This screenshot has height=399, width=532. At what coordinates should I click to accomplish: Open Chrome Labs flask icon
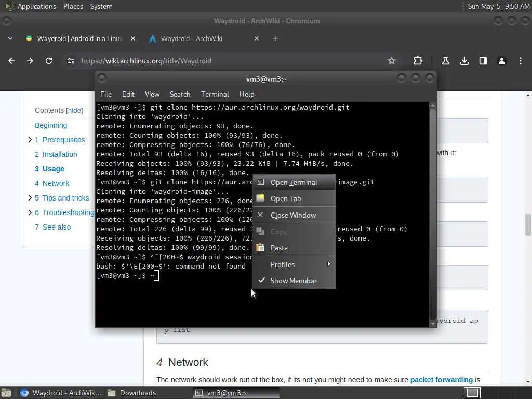(x=445, y=61)
